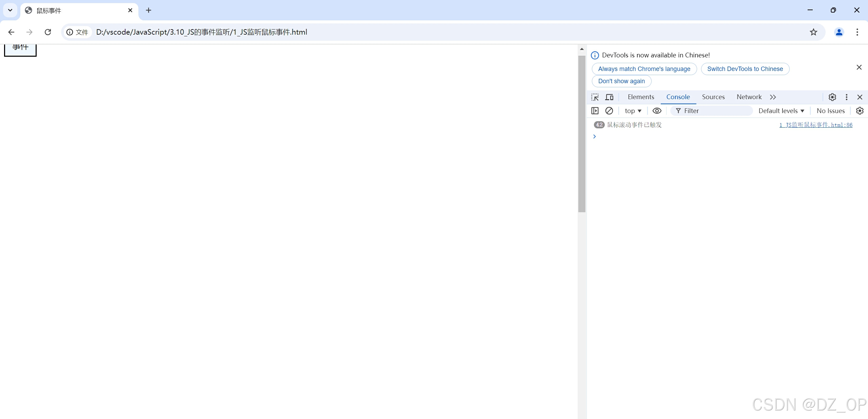
Task: Open DevTools settings gear in tab bar
Action: coord(832,97)
